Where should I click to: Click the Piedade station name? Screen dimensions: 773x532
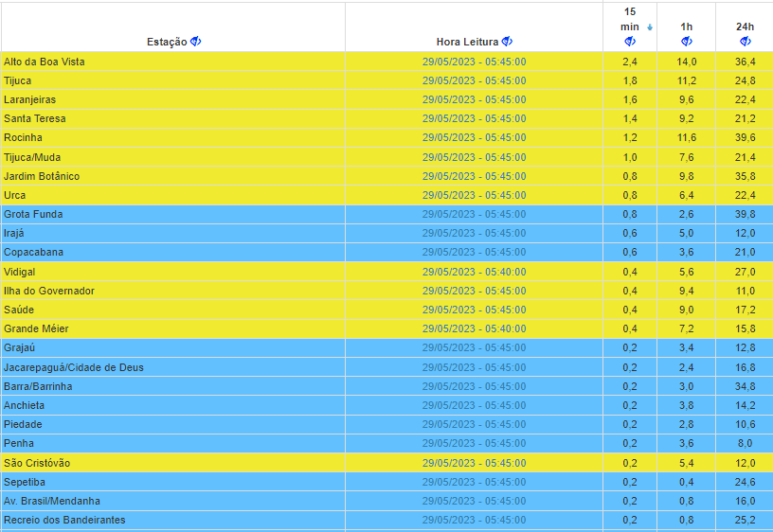(23, 424)
